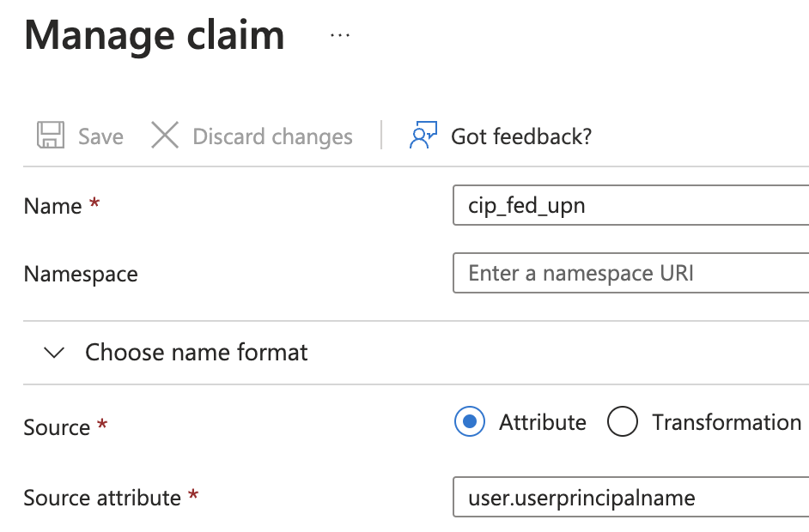809x532 pixels.
Task: Expand the Choose name format section label
Action: [x=196, y=353]
